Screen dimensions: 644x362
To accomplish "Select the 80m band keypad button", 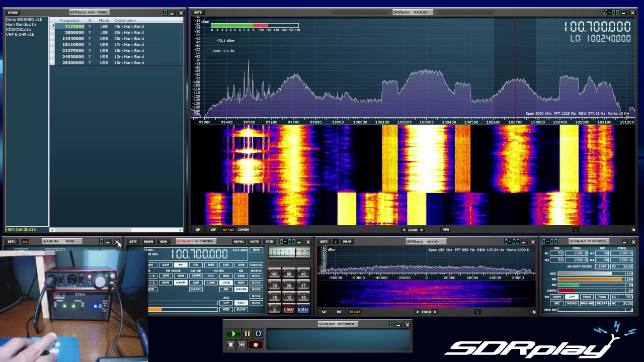I will tap(289, 274).
